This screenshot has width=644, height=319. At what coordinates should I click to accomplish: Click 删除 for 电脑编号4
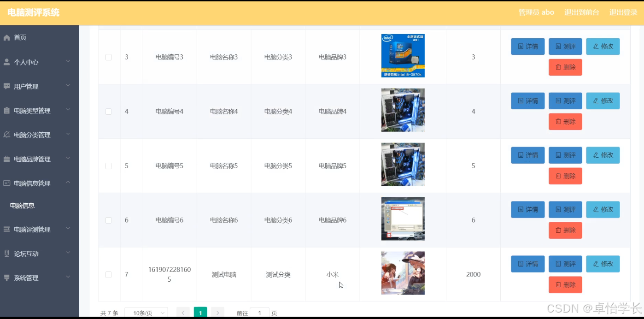click(565, 122)
